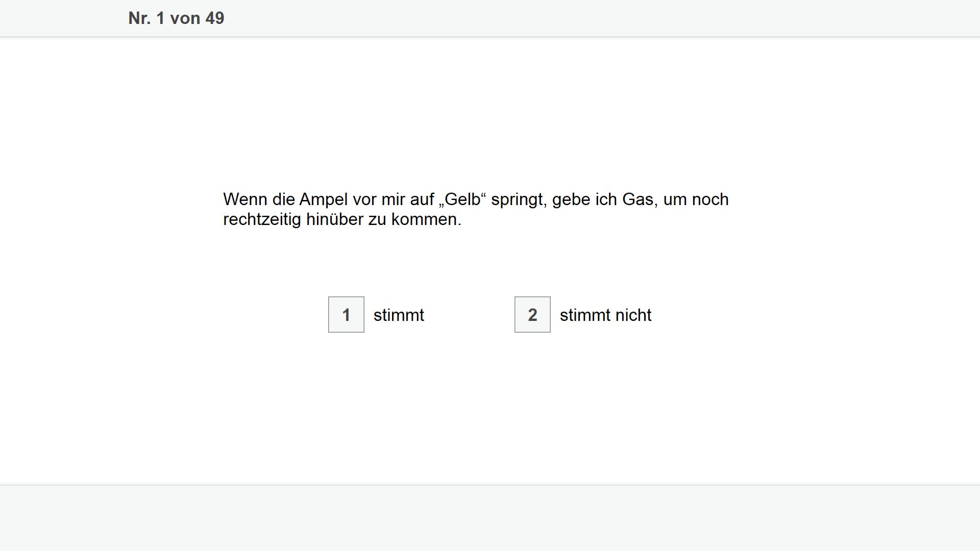Screen dimensions: 980x551
Task: Click the 'stimmt' answer label
Action: [399, 315]
